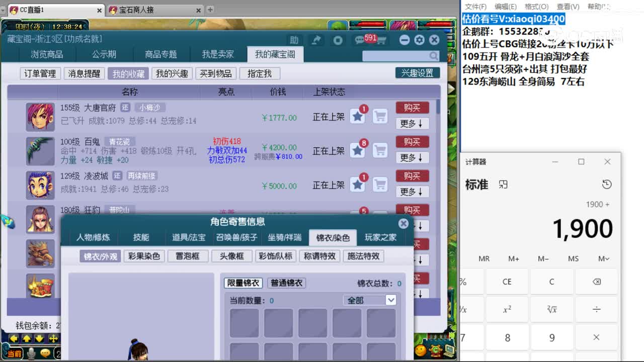This screenshot has width=644, height=362.
Task: Toggle the favorite star on the 凌波城 listing
Action: click(x=357, y=185)
